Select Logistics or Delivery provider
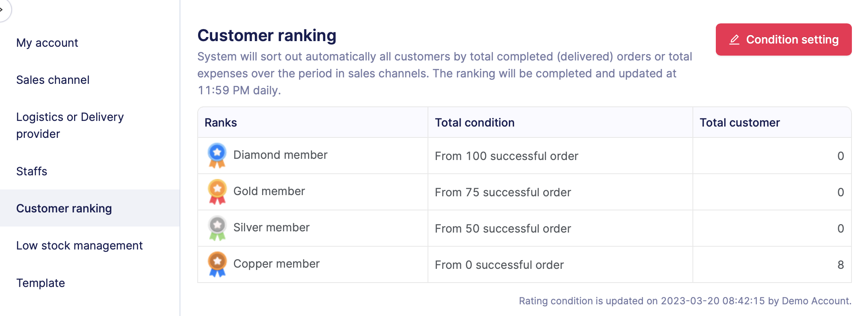Image resolution: width=868 pixels, height=316 pixels. [x=70, y=125]
